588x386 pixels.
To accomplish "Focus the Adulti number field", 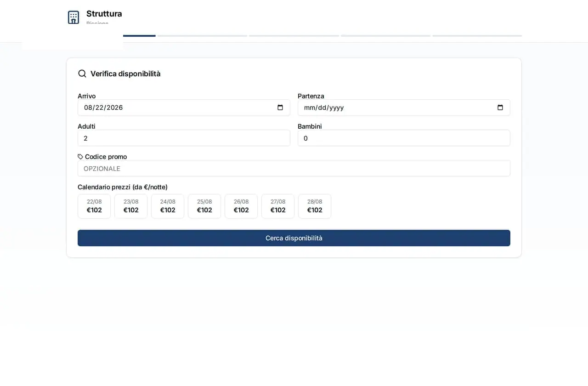I will 184,138.
